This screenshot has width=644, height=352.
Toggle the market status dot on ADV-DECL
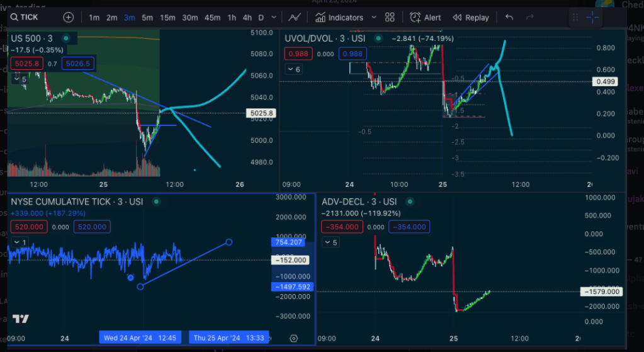[410, 202]
